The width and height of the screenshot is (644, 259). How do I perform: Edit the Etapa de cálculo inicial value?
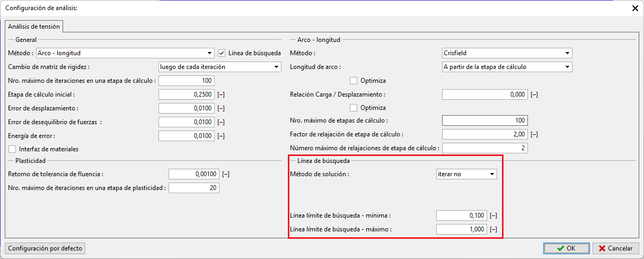point(186,94)
